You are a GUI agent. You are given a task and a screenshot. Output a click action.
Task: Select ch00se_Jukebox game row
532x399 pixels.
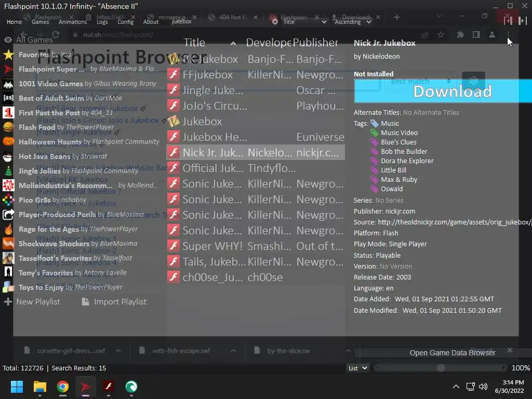tap(256, 277)
